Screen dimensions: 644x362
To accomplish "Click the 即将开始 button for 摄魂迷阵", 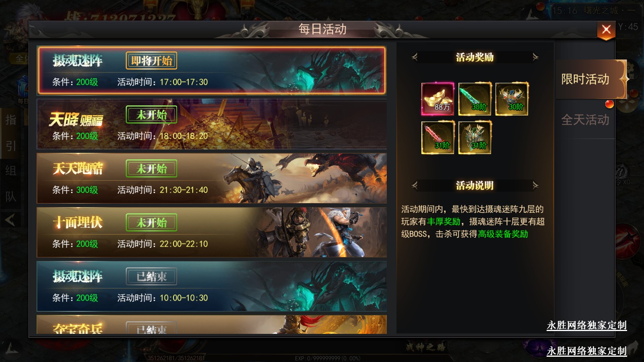I will (x=151, y=61).
